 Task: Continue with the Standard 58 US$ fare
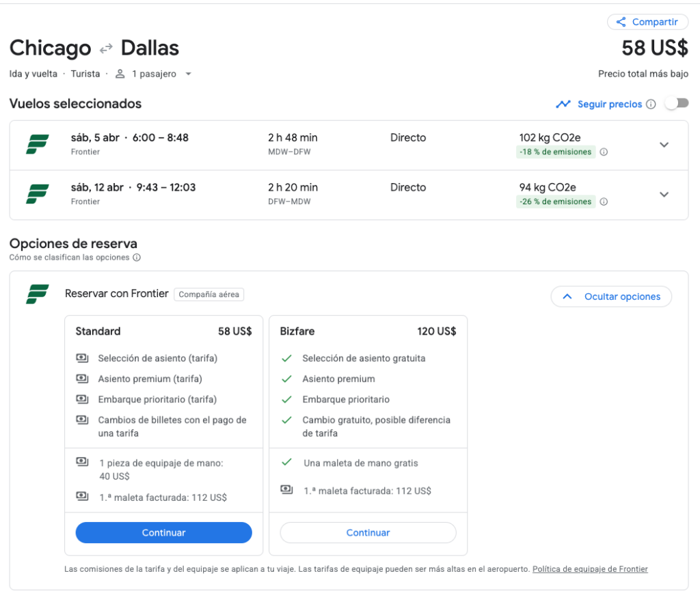click(163, 533)
